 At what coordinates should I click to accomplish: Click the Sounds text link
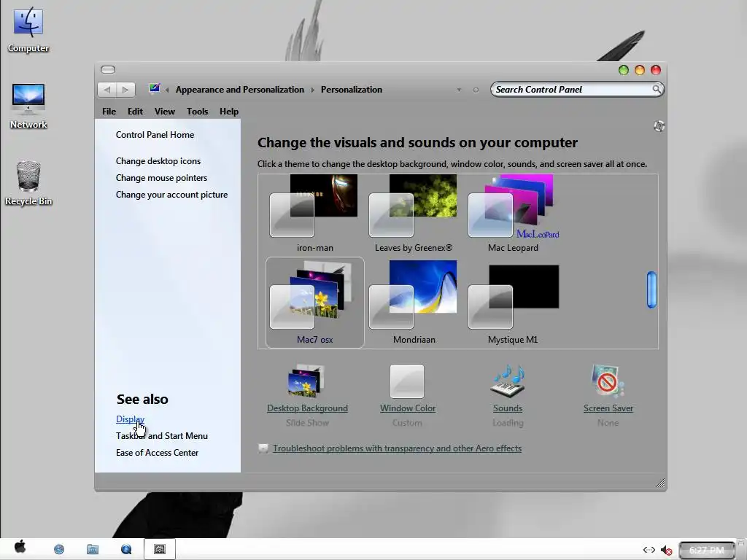[508, 408]
